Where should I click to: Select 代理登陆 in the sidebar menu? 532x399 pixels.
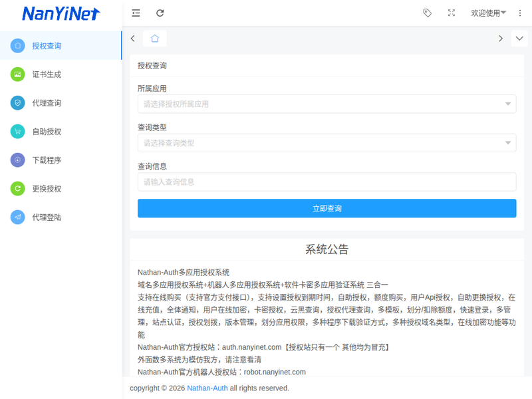coord(61,217)
